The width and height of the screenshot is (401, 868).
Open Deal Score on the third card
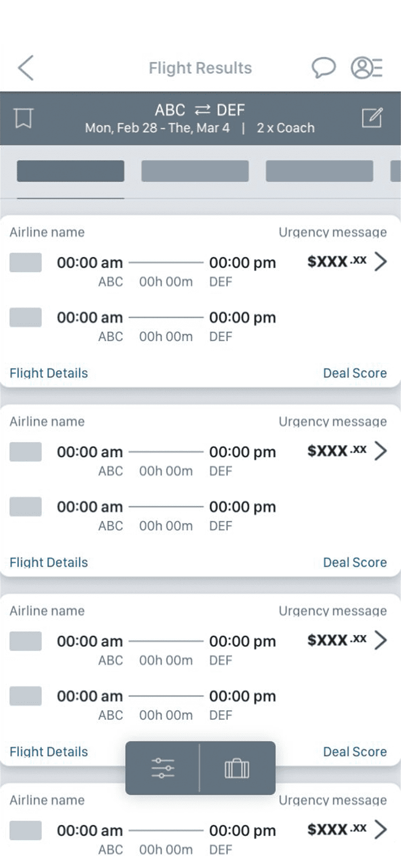click(355, 752)
